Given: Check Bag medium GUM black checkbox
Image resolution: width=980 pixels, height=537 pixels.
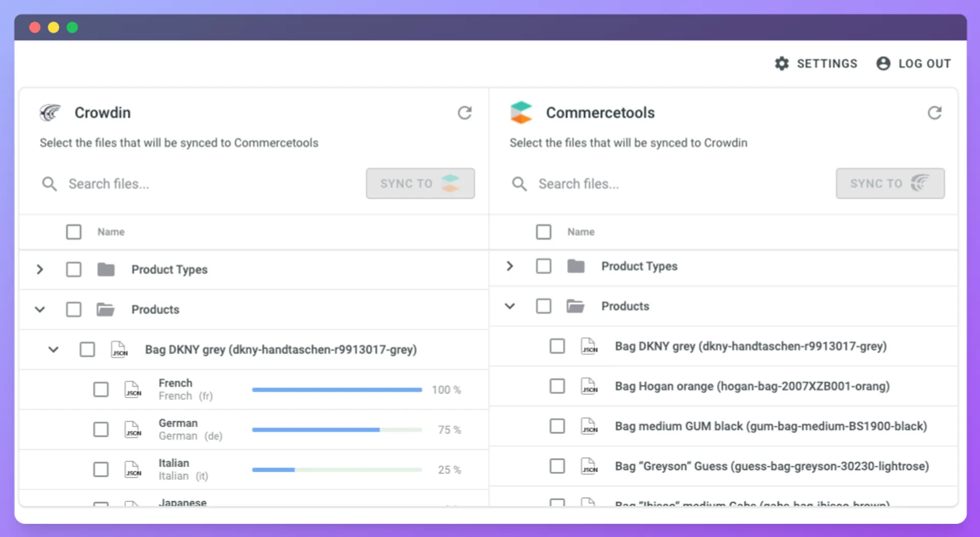Looking at the screenshot, I should click(x=557, y=426).
